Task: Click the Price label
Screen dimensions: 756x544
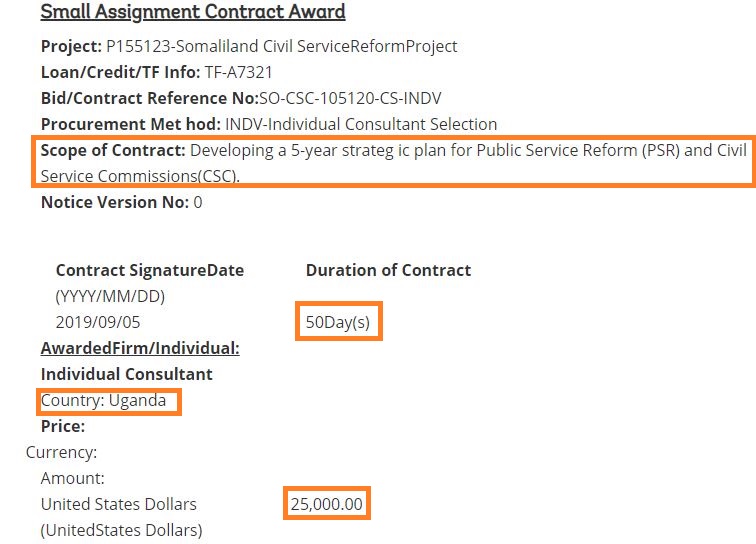Action: point(63,426)
